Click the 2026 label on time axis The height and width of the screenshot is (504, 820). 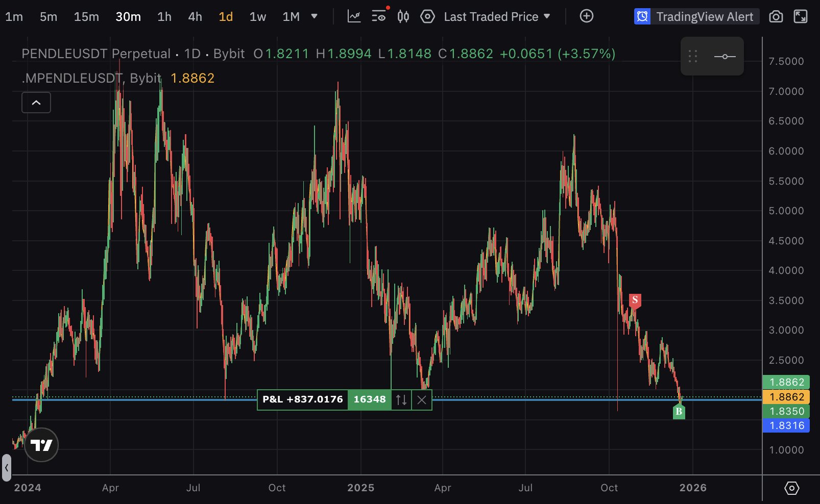(x=693, y=488)
